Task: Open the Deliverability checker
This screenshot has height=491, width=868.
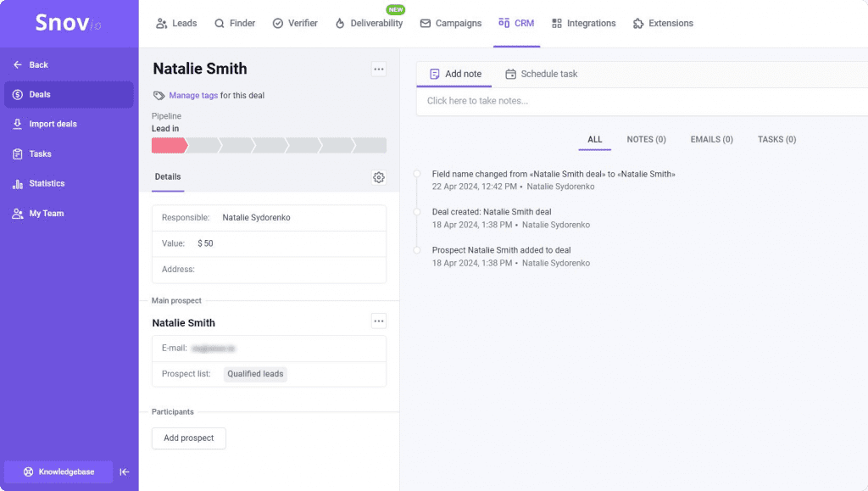Action: [370, 24]
